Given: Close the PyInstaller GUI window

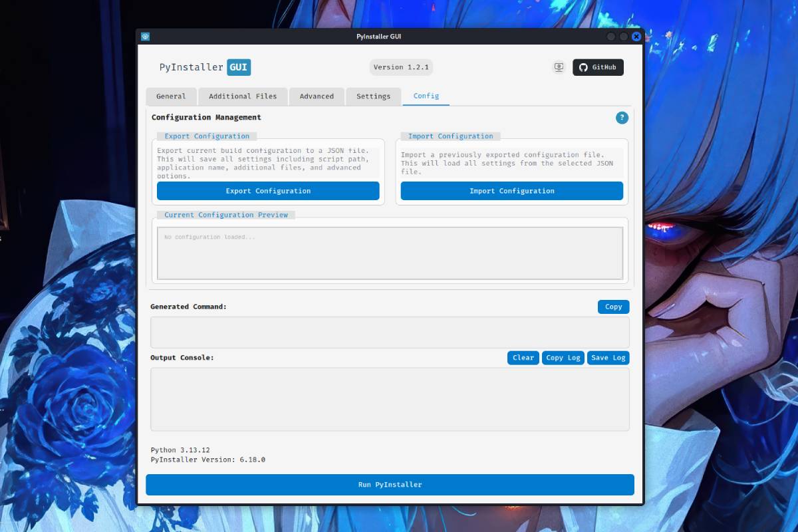Looking at the screenshot, I should [636, 37].
